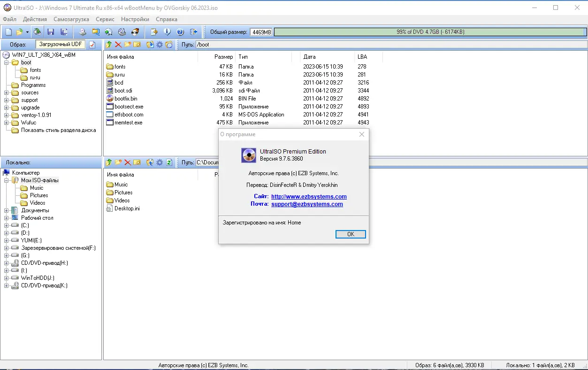Delete selected file using the red X icon
This screenshot has width=588, height=370.
pos(118,44)
